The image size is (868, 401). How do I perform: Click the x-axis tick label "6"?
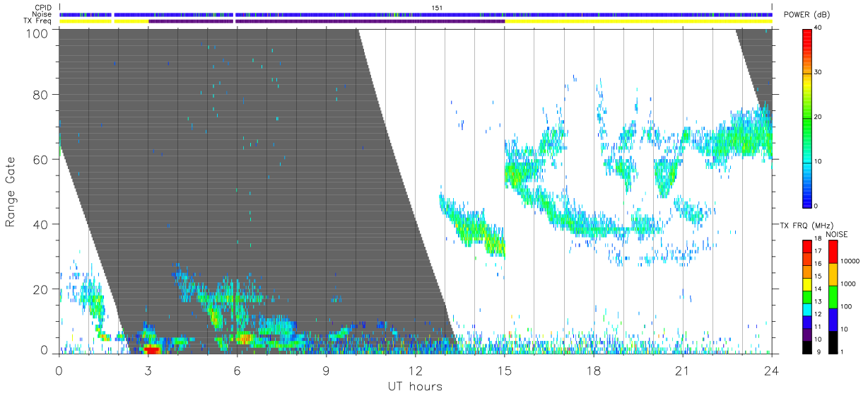click(x=237, y=370)
